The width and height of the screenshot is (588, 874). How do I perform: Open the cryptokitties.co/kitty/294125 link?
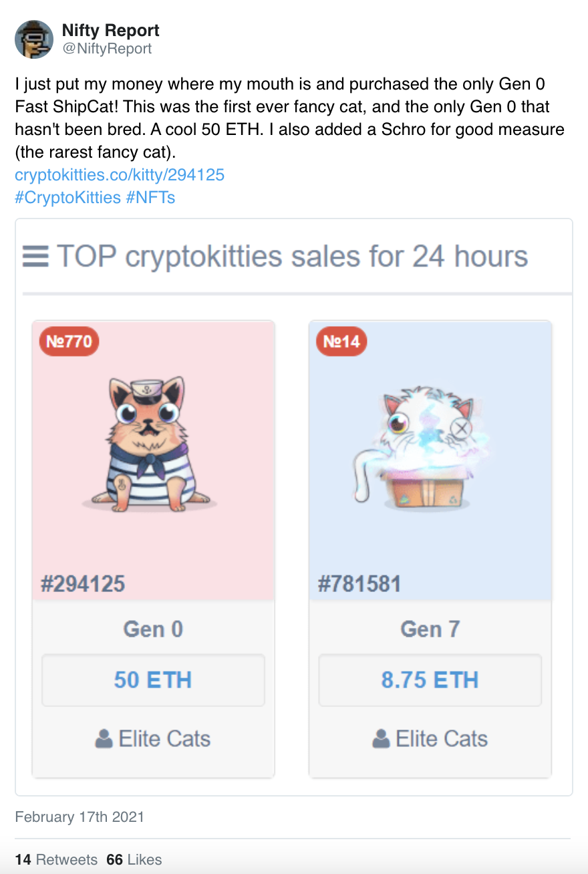[x=120, y=175]
